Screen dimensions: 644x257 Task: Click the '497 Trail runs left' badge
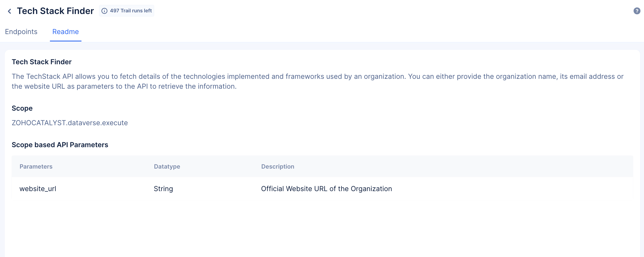click(126, 11)
